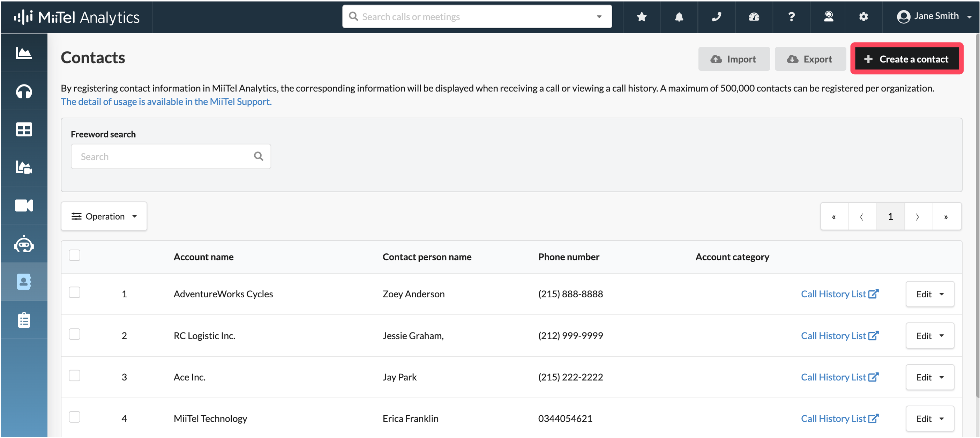Click the Contact person name column header
The image size is (980, 438).
427,257
